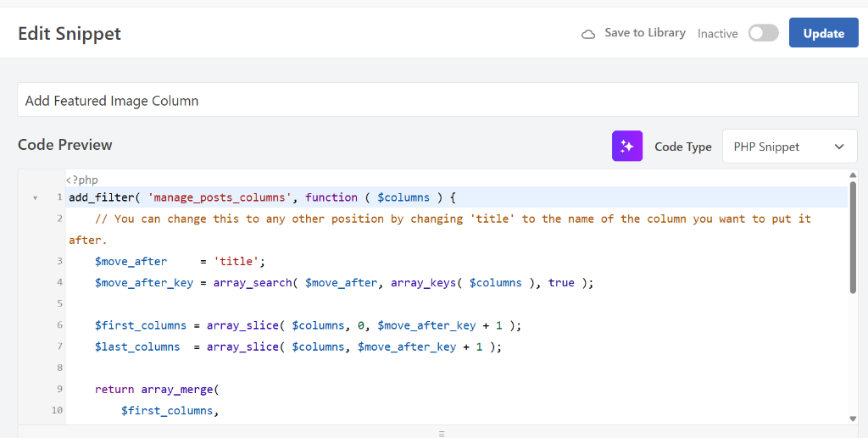Click $first_columns on line 6
Image resolution: width=868 pixels, height=438 pixels.
(x=141, y=325)
